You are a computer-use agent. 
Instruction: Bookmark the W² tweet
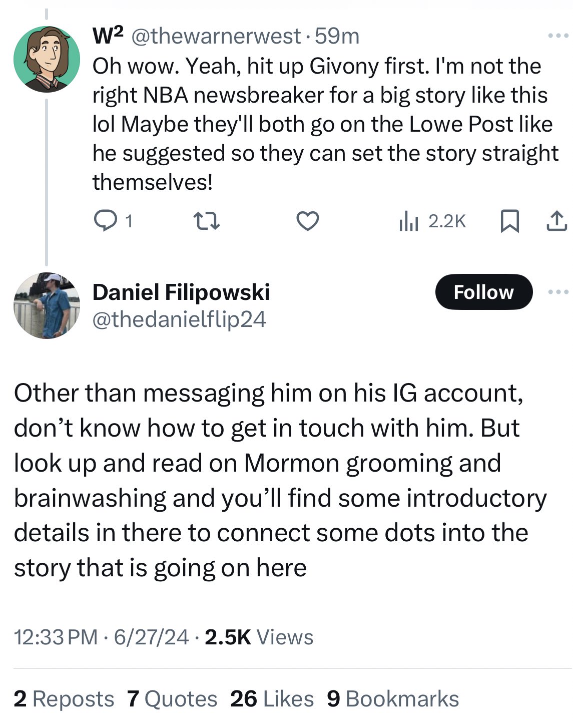(x=509, y=221)
